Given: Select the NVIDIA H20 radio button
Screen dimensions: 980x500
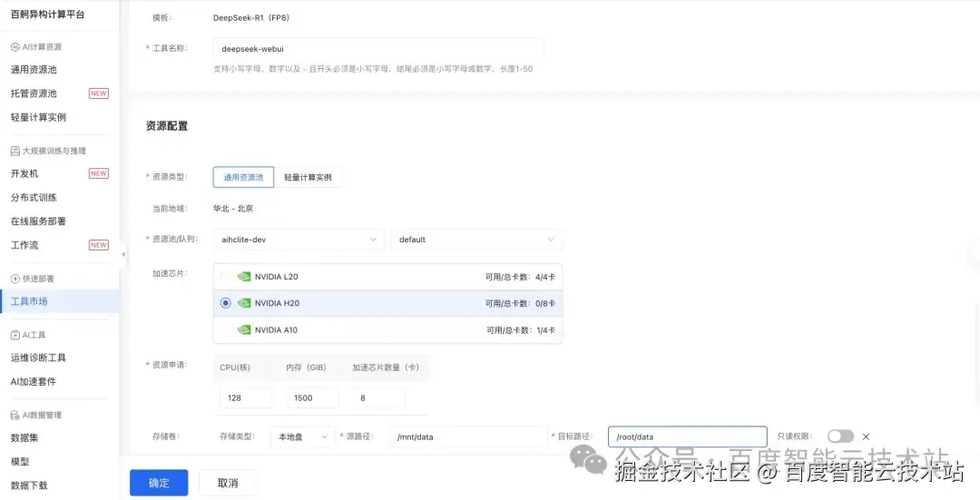Looking at the screenshot, I should (x=226, y=303).
